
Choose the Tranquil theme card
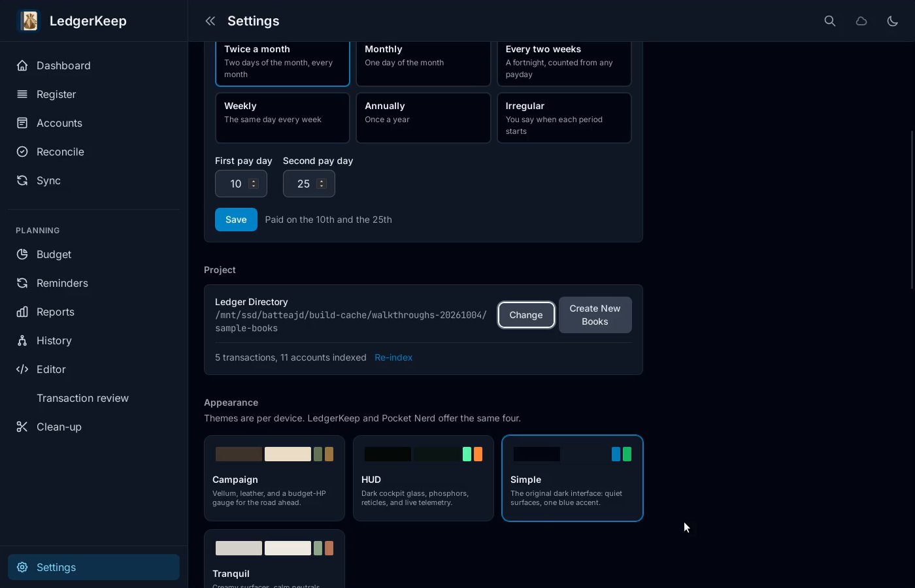click(x=274, y=559)
